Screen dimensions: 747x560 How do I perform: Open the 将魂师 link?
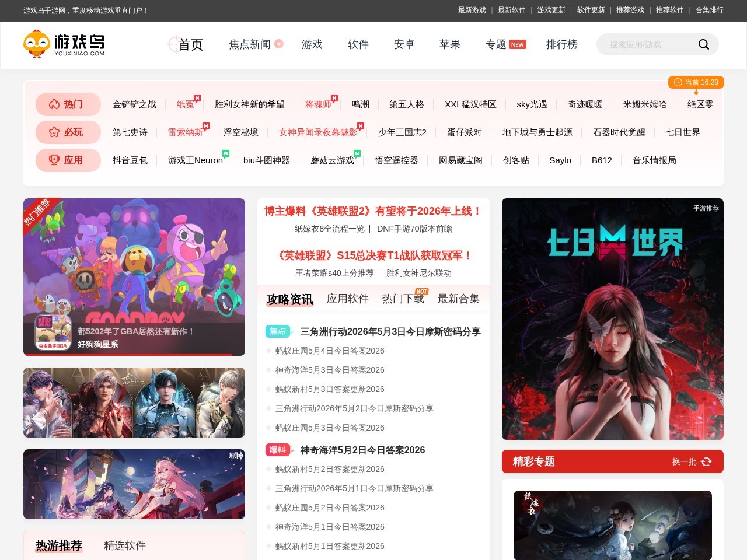click(318, 104)
